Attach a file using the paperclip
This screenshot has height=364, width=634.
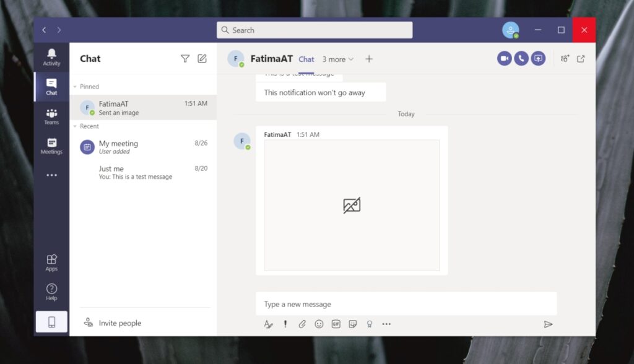302,324
